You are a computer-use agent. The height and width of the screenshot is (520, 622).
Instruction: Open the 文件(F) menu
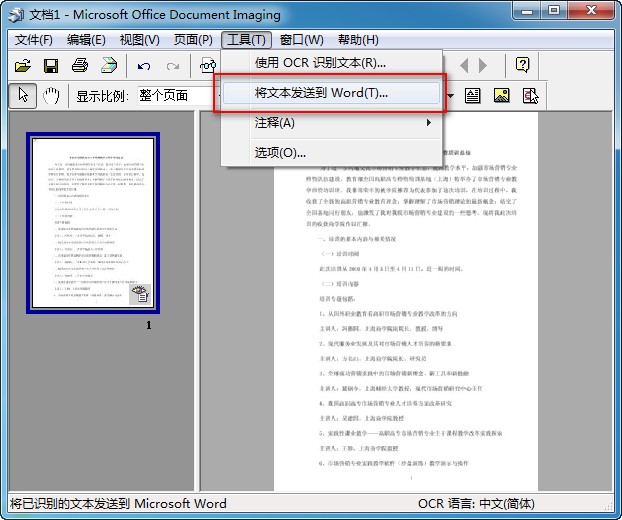(34, 40)
